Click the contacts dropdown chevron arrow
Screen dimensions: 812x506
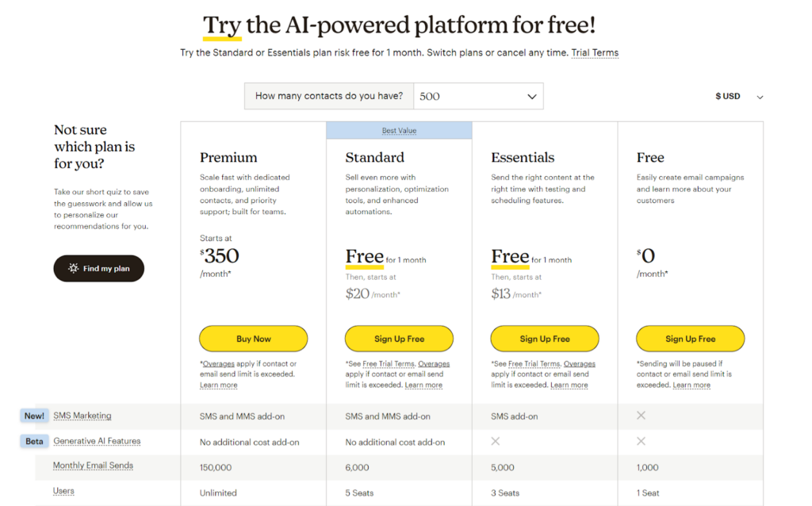click(532, 97)
